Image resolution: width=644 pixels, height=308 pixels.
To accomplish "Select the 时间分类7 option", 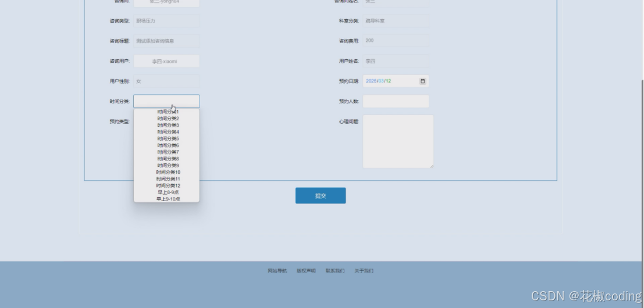I will (x=168, y=152).
